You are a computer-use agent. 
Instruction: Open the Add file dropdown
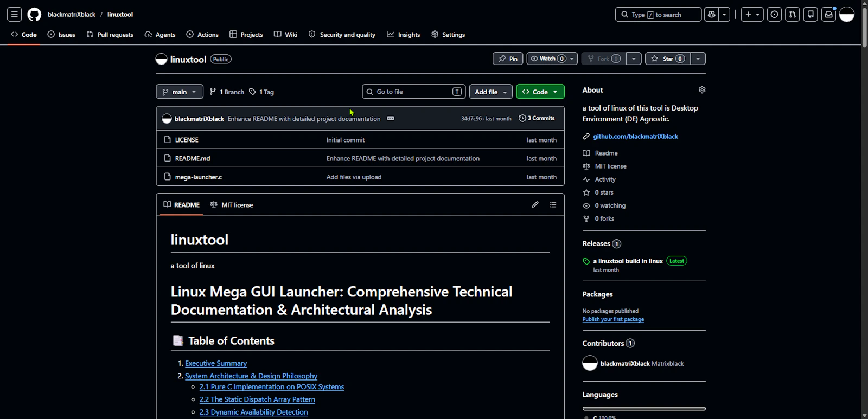point(491,92)
